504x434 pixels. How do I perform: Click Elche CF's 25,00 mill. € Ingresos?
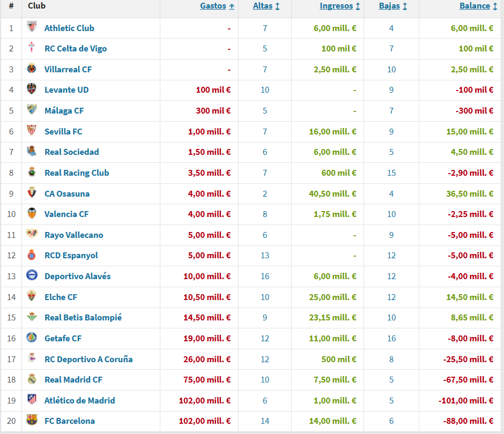(332, 297)
